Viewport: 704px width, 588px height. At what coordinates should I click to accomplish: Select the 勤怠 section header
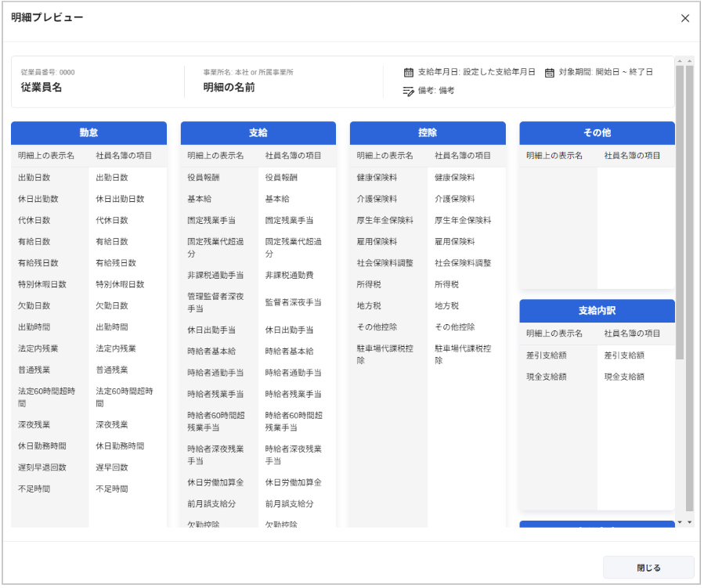click(x=88, y=133)
